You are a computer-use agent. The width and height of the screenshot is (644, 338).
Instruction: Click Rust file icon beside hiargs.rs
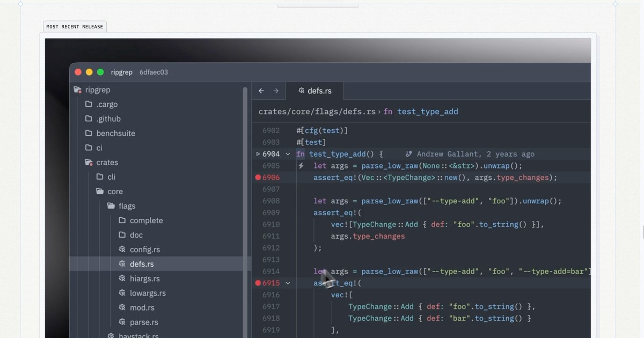tap(122, 278)
